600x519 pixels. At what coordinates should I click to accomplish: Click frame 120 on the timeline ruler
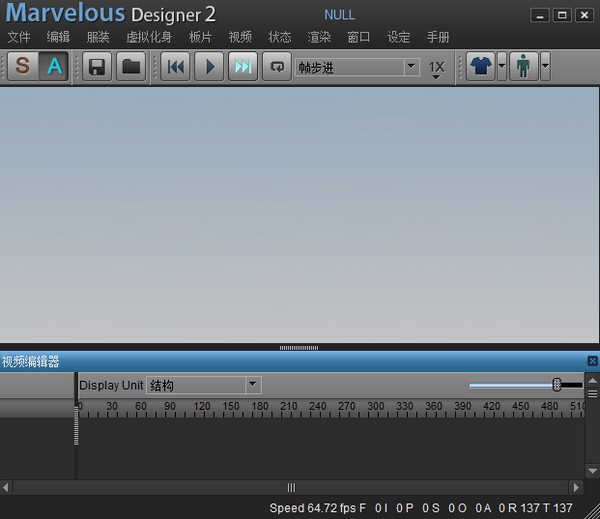[x=202, y=406]
